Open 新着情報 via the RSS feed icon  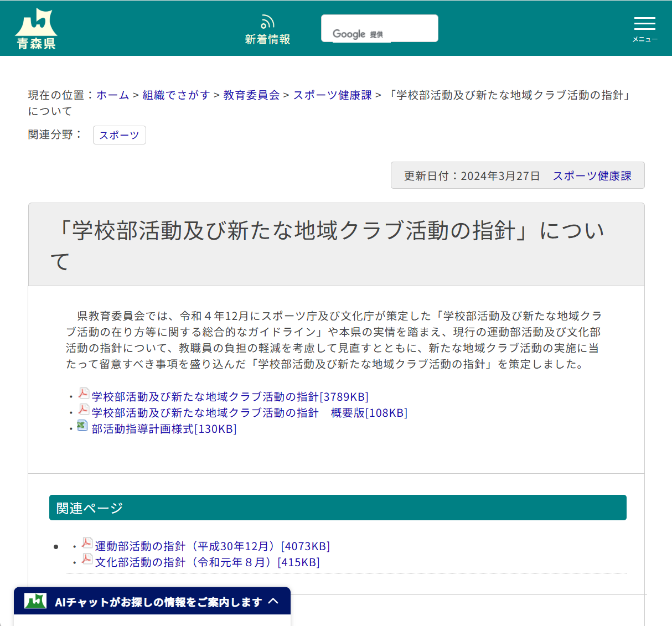[x=267, y=20]
